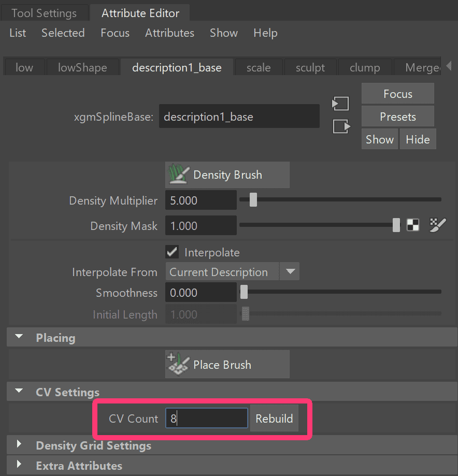
Task: Open the Selected menu
Action: 63,33
